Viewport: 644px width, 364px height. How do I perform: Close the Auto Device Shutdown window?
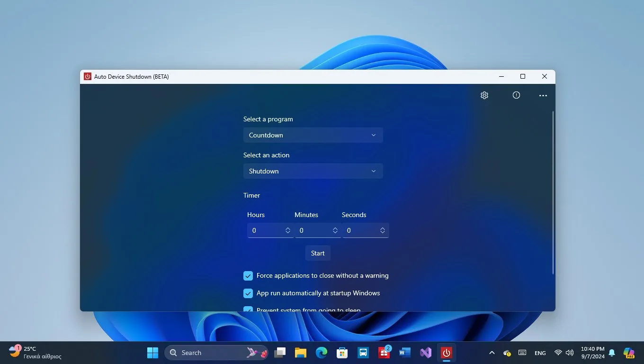(x=545, y=77)
